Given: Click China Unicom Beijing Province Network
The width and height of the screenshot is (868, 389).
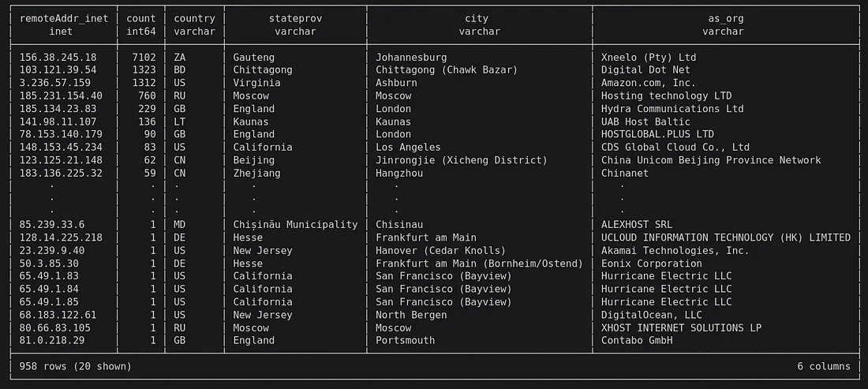Looking at the screenshot, I should [x=711, y=160].
